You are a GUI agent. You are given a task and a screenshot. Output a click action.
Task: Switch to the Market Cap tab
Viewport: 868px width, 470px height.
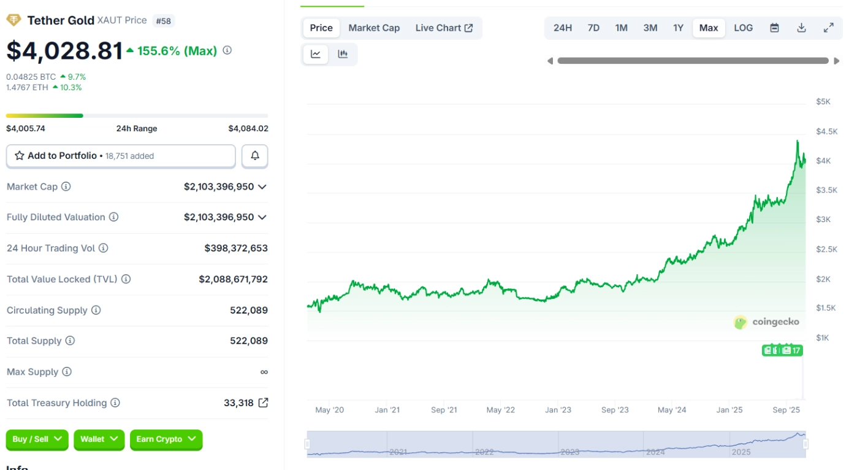374,28
